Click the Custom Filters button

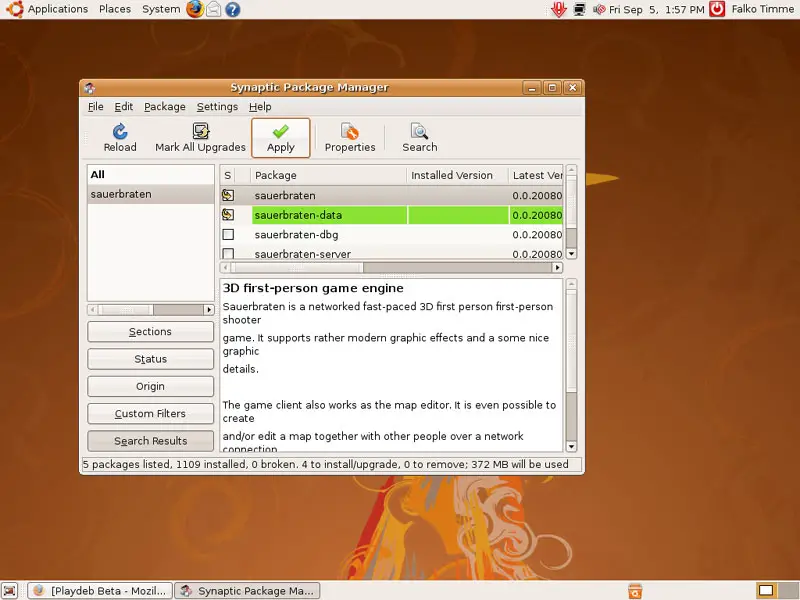point(151,414)
